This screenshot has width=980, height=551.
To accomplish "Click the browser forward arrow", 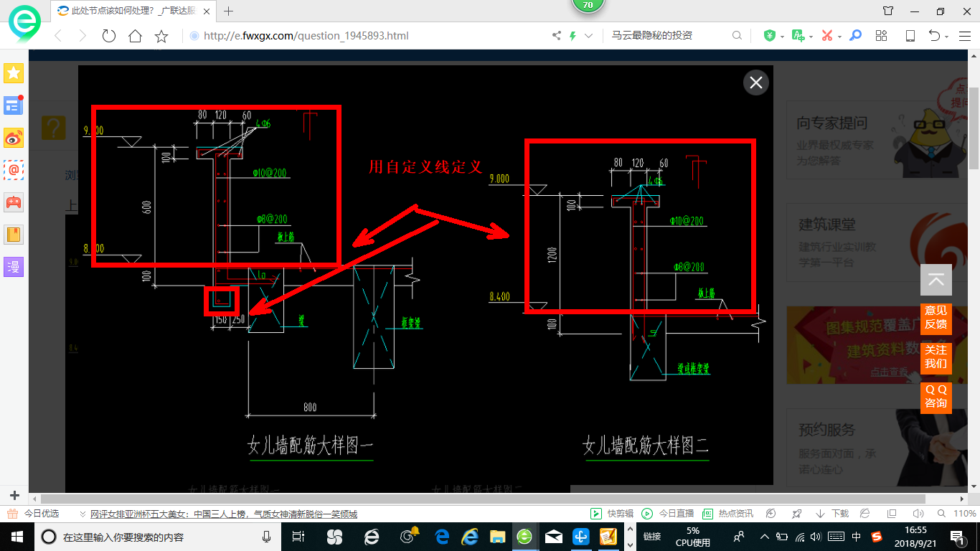I will point(83,36).
